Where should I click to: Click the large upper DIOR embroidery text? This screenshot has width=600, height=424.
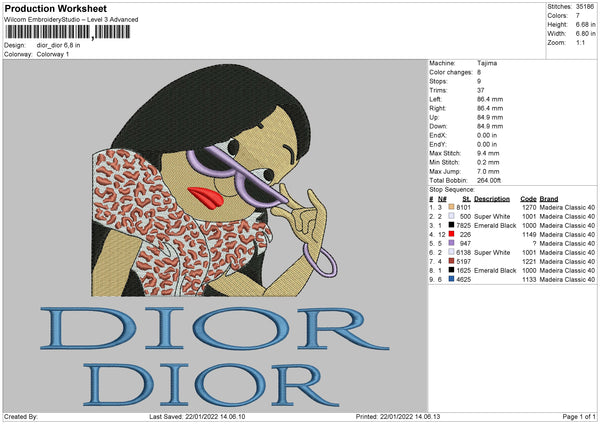(x=214, y=328)
